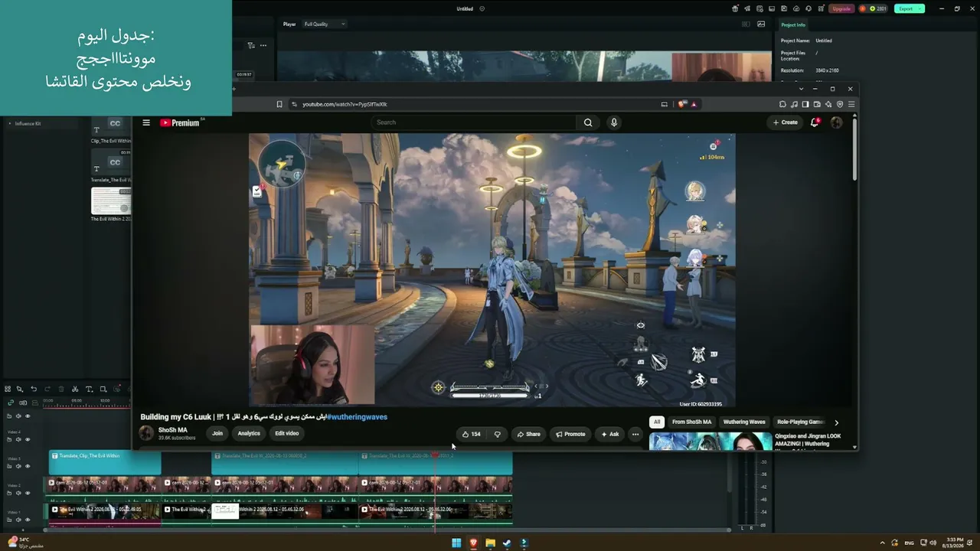
Task: Click the Share button under the video
Action: pyautogui.click(x=528, y=434)
